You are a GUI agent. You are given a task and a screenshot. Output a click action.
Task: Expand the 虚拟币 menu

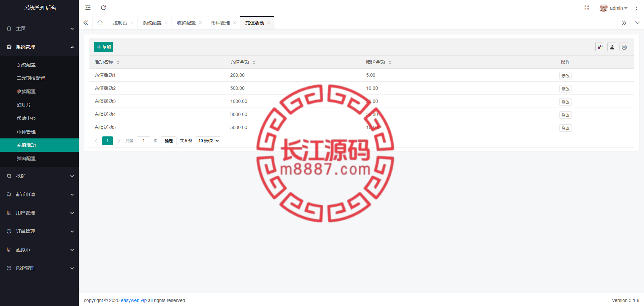pos(72,250)
